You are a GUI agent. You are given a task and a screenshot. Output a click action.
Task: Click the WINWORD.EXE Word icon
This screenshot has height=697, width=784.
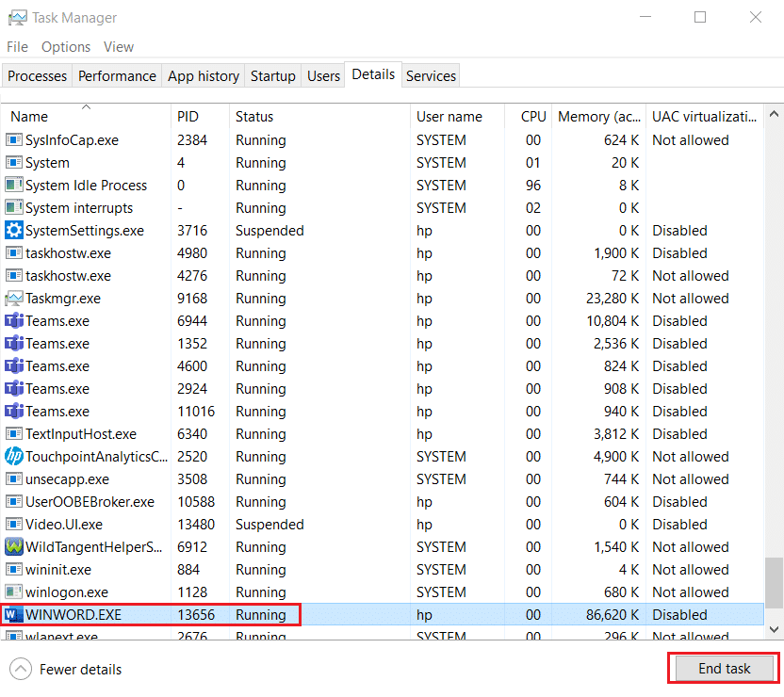pos(13,615)
